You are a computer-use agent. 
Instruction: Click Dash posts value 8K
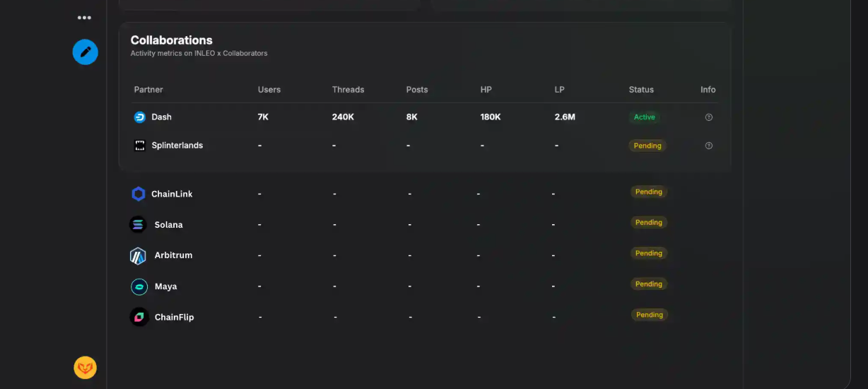coord(412,117)
